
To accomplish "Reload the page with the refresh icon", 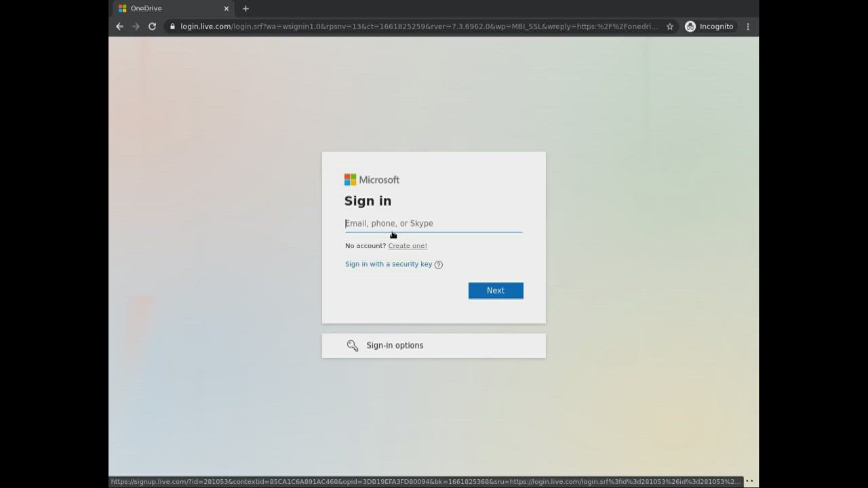I will [152, 26].
